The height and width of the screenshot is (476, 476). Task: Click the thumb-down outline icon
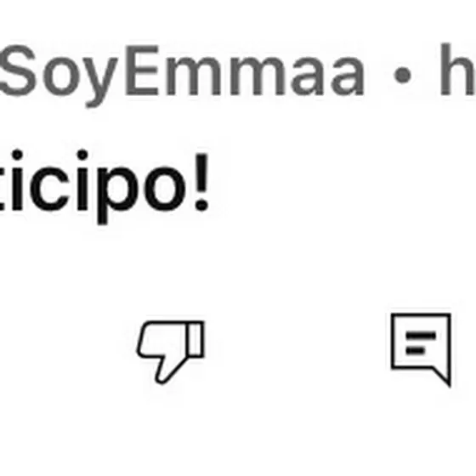point(171,352)
